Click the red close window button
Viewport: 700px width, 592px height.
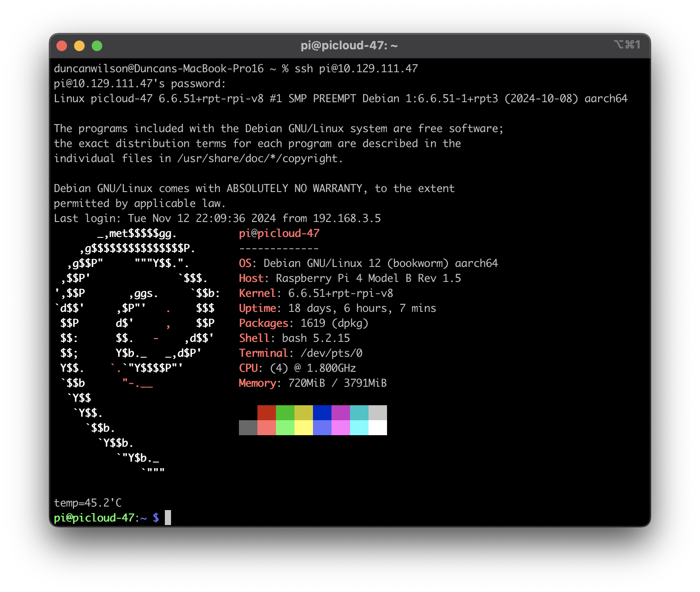[x=62, y=46]
